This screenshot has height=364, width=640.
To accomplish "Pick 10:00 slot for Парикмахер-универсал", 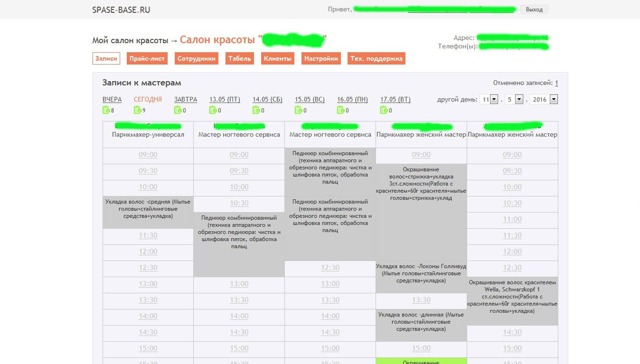I will coord(148,187).
